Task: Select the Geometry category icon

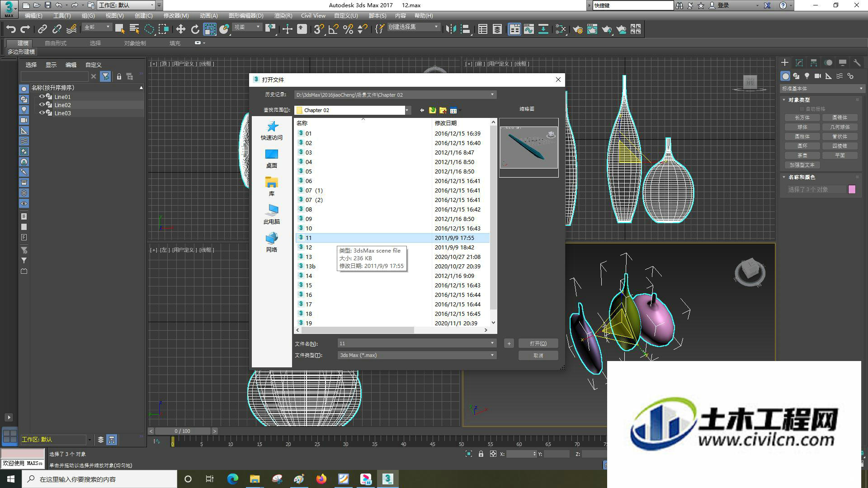Action: (786, 76)
